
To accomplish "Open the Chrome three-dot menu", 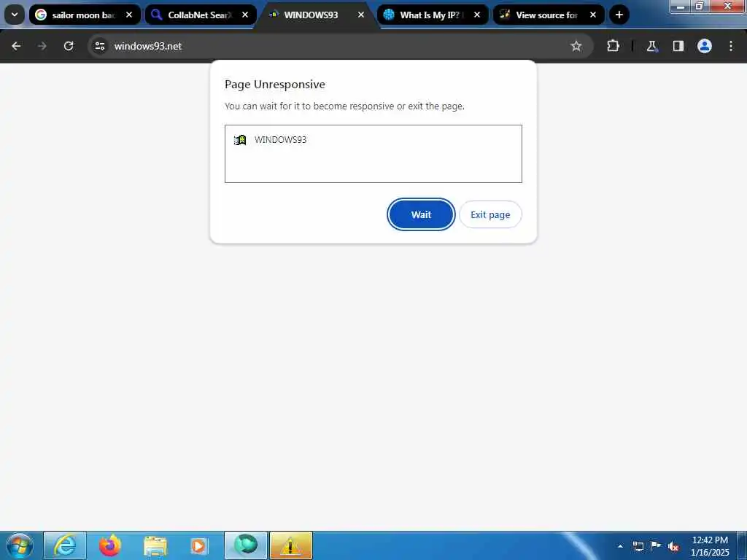I will (x=731, y=46).
